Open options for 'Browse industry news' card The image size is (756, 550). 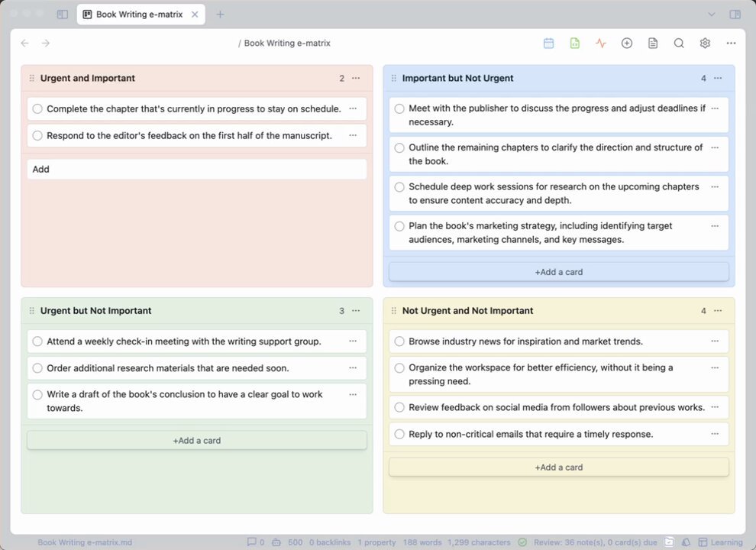tap(715, 341)
